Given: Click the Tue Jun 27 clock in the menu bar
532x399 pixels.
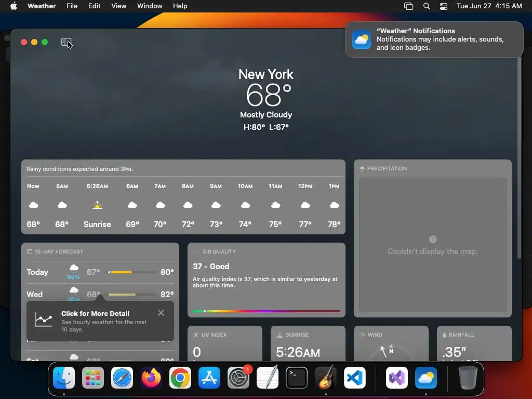Looking at the screenshot, I should click(489, 6).
